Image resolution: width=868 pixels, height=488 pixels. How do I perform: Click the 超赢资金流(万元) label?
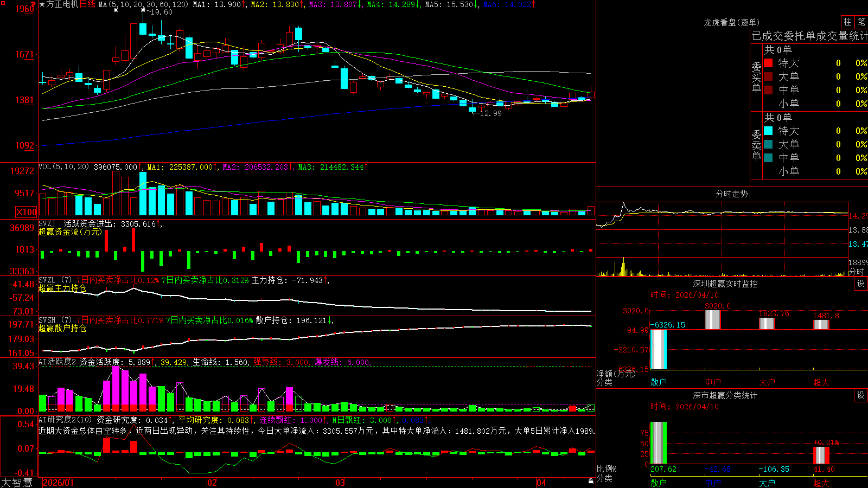tap(70, 232)
